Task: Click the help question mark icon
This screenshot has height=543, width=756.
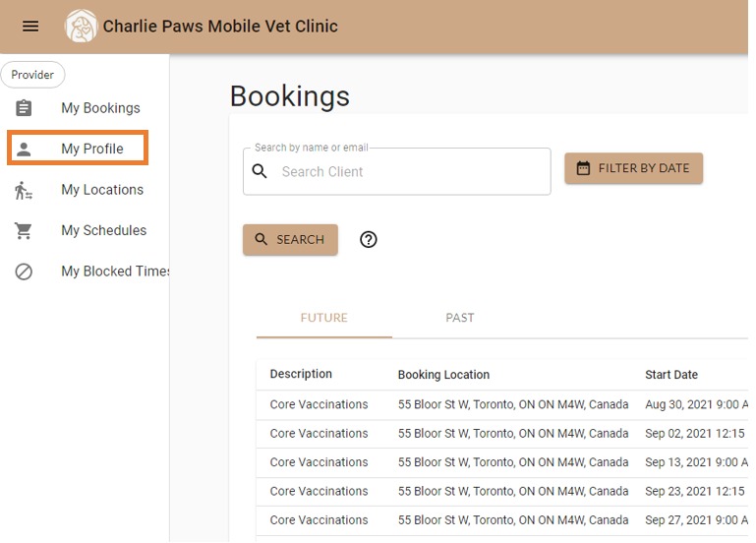Action: click(369, 239)
